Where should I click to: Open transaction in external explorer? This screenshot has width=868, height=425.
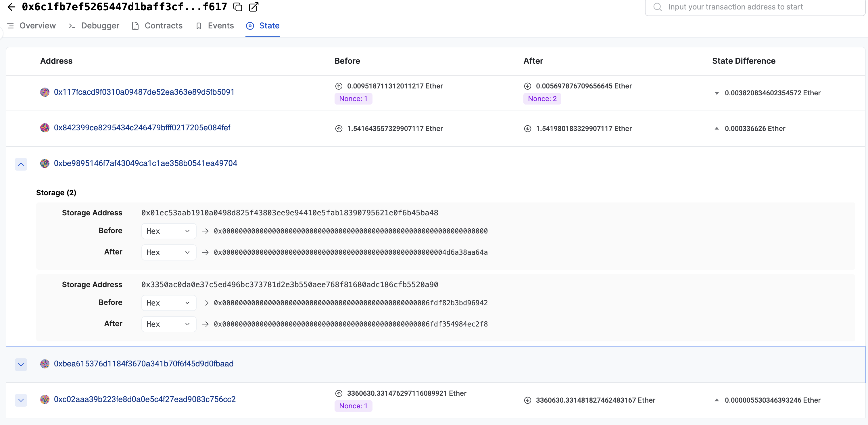[x=254, y=7]
